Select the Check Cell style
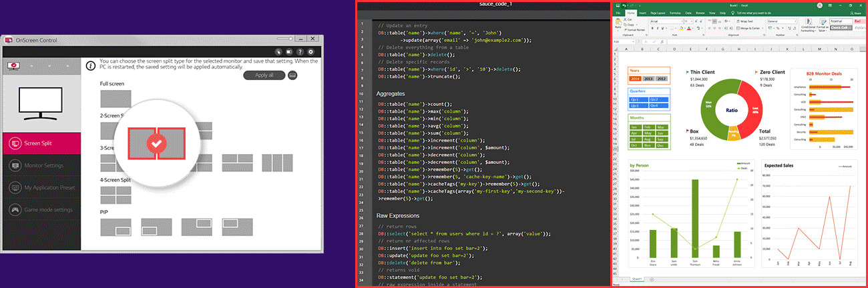 tap(841, 28)
